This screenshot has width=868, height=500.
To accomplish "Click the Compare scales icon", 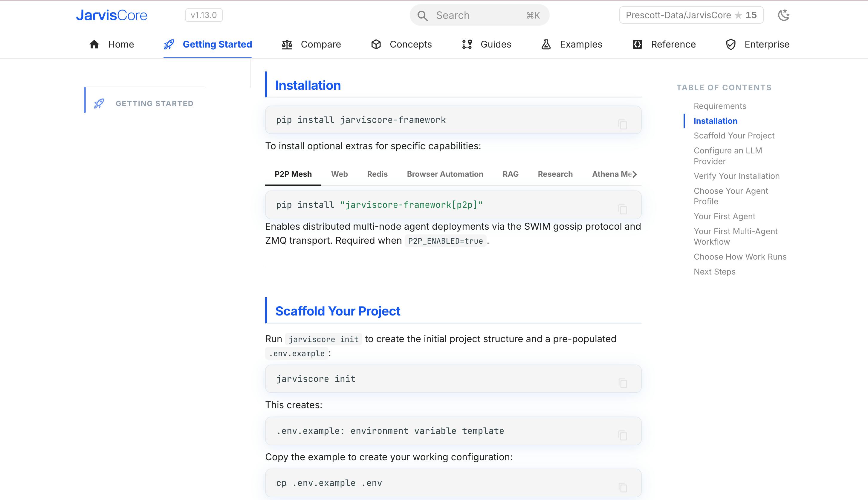I will 287,44.
